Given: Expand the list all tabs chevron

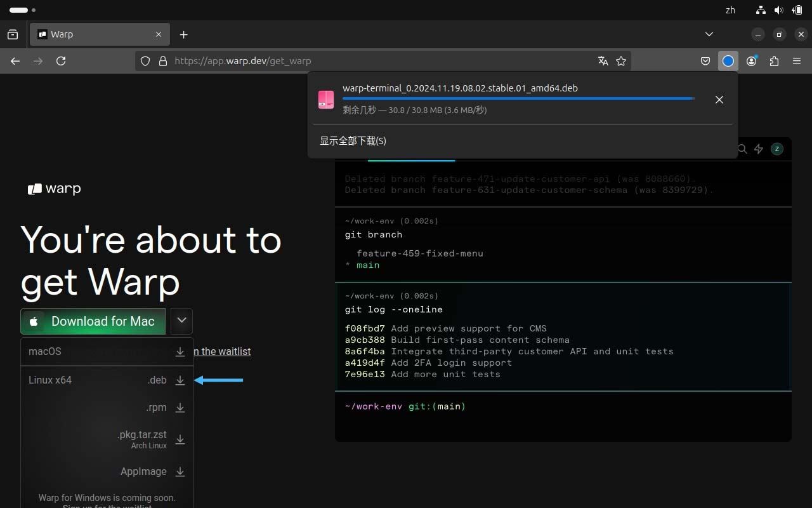Looking at the screenshot, I should pos(709,34).
